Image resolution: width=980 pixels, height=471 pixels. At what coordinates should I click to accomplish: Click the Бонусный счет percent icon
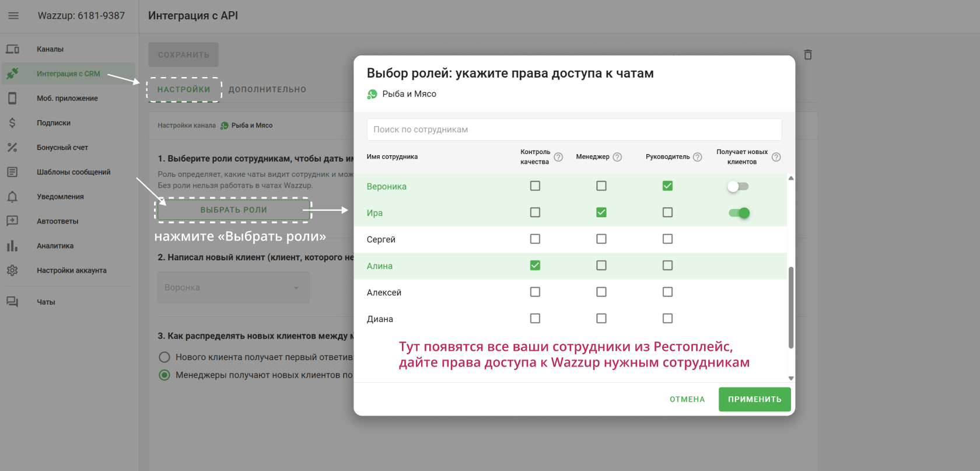click(12, 147)
